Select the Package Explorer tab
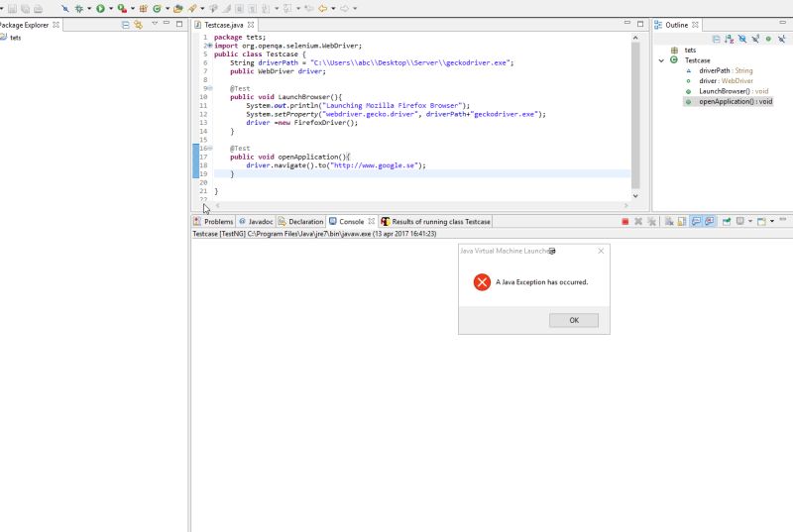Screen dimensions: 793x532 click(28, 25)
